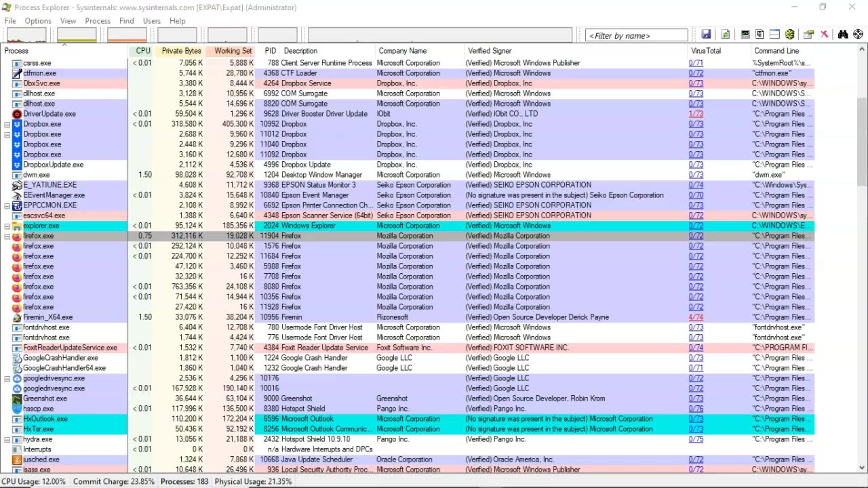Click Commit Charge 23.85% in status bar
This screenshot has width=868, height=488.
click(x=113, y=482)
